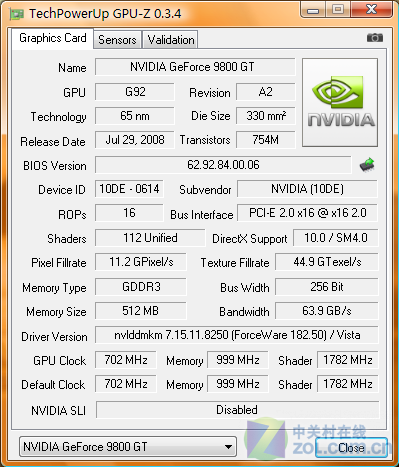Click the Name field NVIDIA GeForce 9800 GT
The image size is (399, 467).
195,67
